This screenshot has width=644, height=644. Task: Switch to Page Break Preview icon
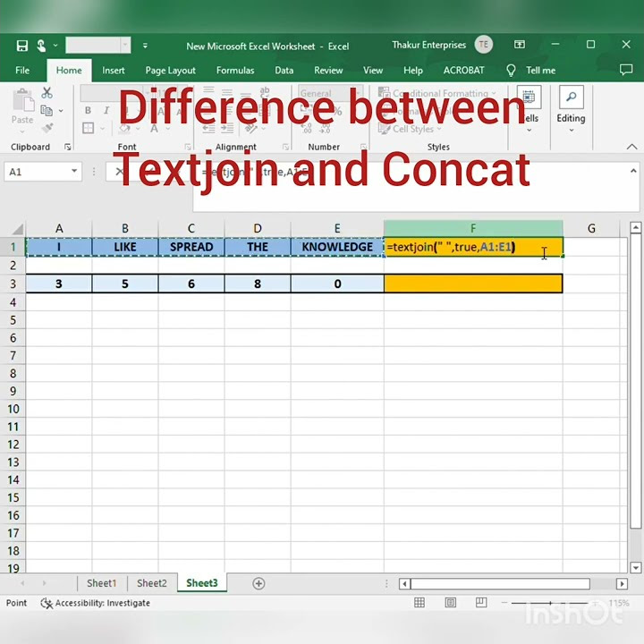(481, 603)
